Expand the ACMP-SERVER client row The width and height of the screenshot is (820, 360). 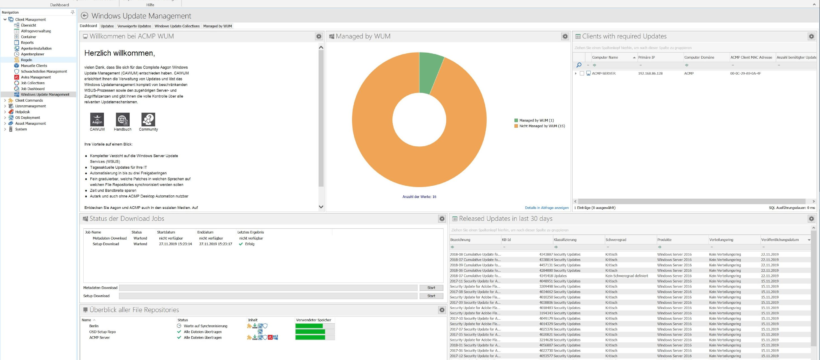pyautogui.click(x=576, y=73)
